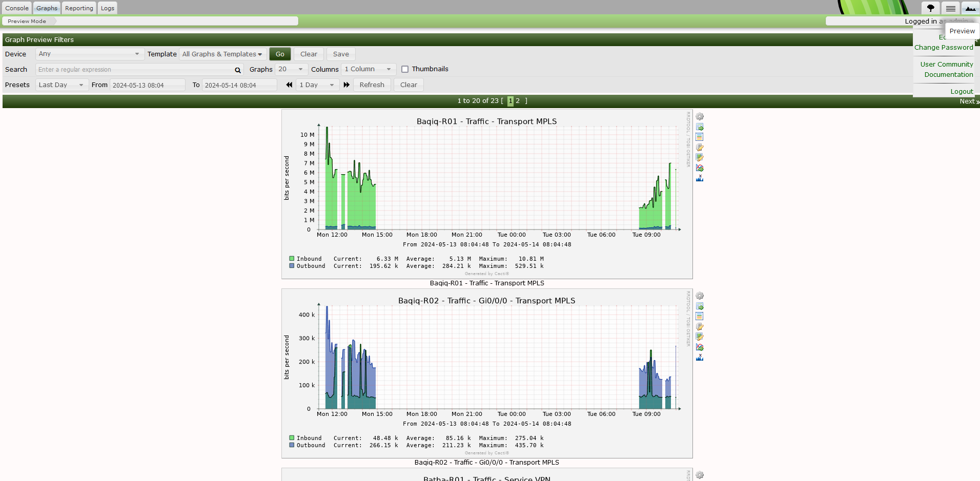Focus the From date field
980x481 pixels.
pos(148,85)
